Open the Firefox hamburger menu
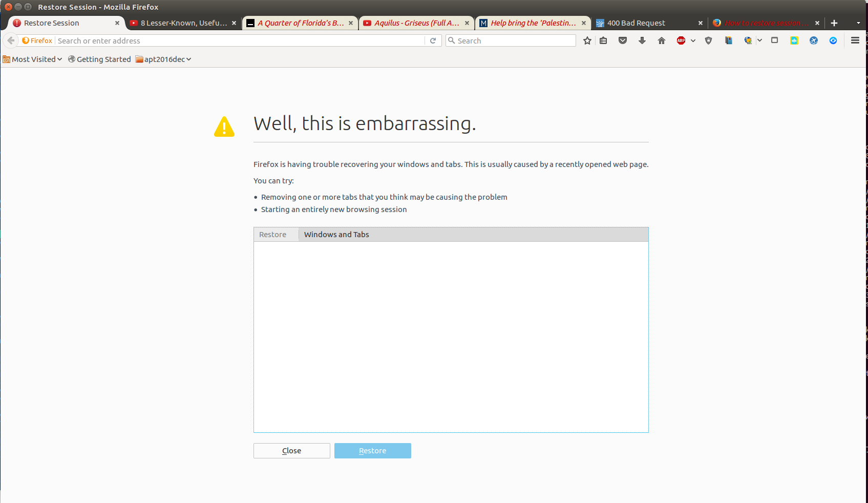This screenshot has height=503, width=868. [855, 40]
